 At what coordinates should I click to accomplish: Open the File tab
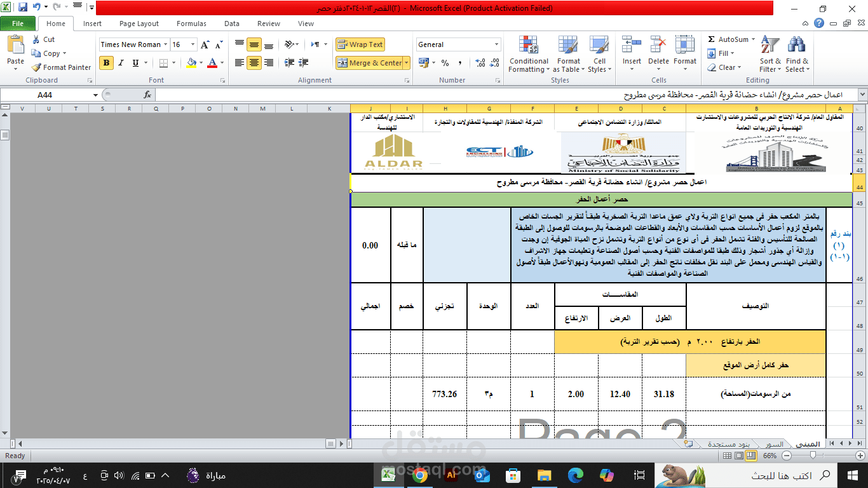tap(18, 24)
